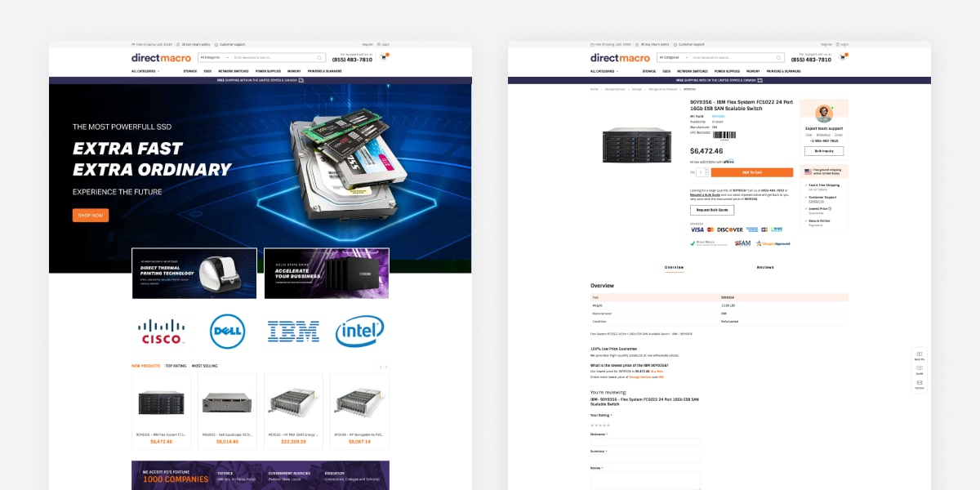Open the shopping cart on the homepage
The image size is (980, 490).
tap(383, 57)
